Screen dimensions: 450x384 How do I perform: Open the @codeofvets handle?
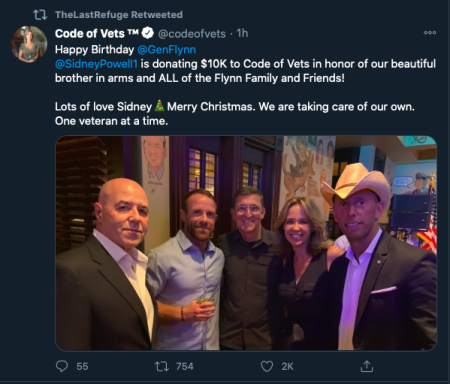point(192,33)
